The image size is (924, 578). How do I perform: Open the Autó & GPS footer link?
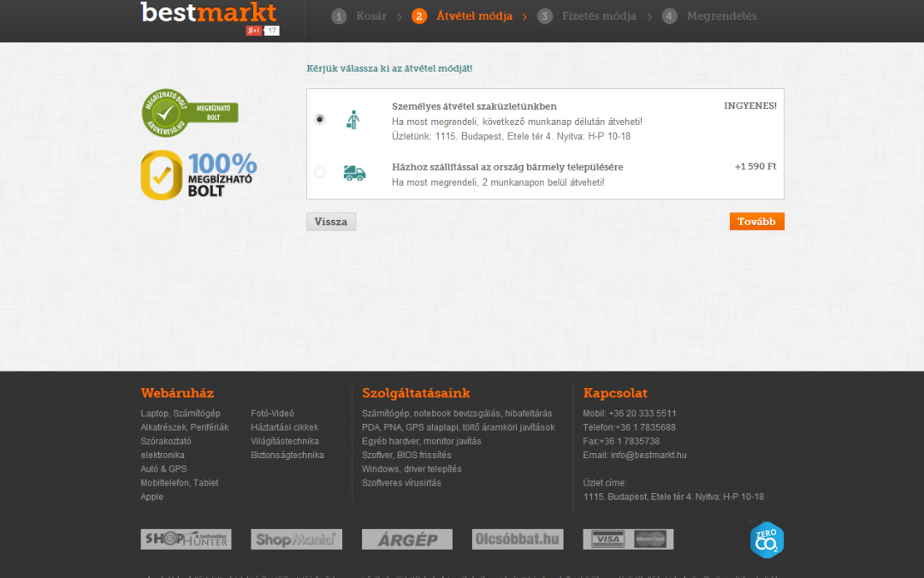163,469
